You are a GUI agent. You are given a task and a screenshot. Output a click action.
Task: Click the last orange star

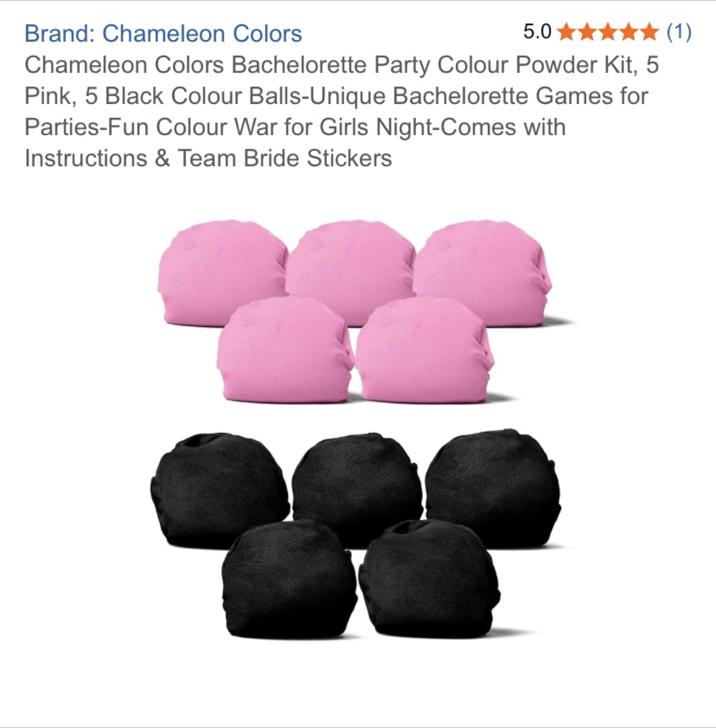(649, 32)
